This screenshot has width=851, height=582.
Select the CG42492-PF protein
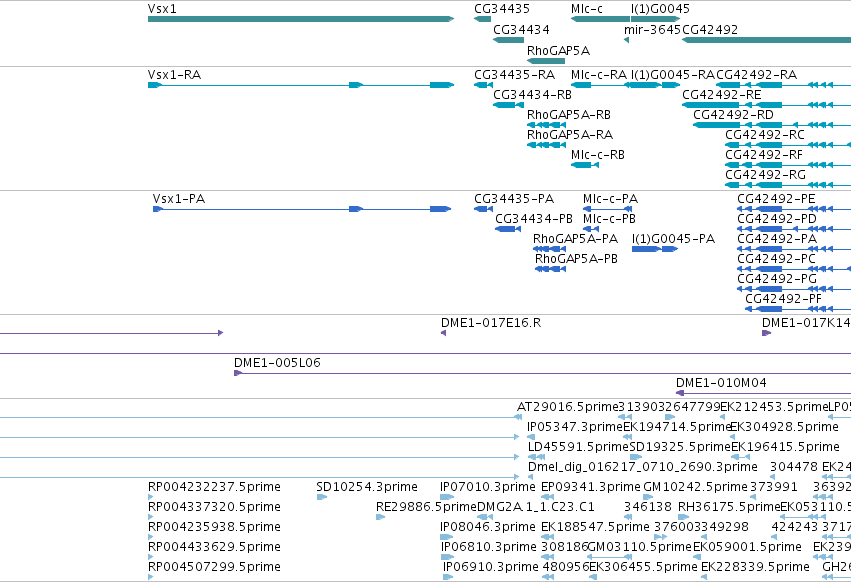pos(798,309)
